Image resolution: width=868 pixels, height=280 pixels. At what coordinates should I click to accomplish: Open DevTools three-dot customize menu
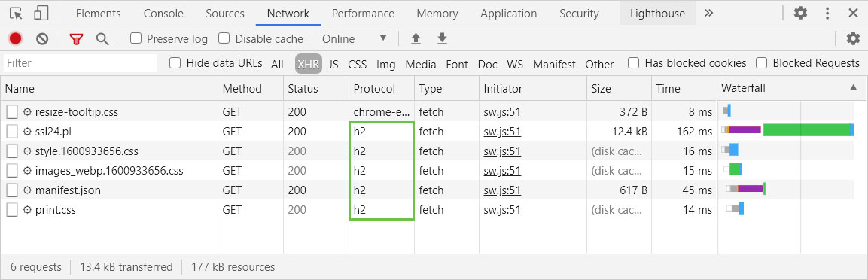pyautogui.click(x=827, y=14)
